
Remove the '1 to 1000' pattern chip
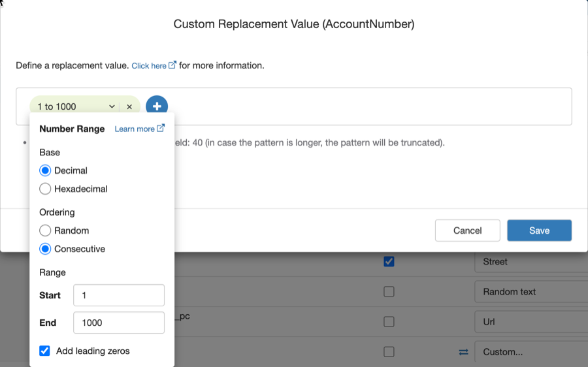[129, 107]
